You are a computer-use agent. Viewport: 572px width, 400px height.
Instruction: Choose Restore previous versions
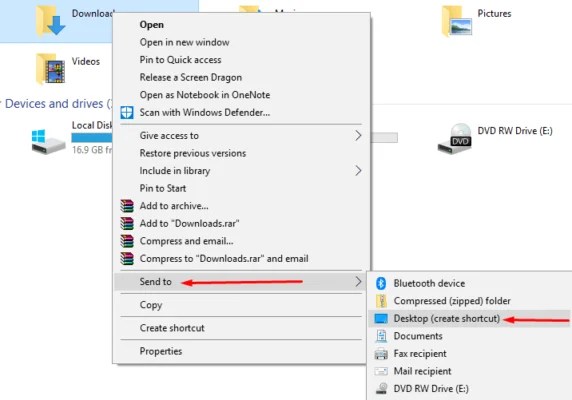pyautogui.click(x=241, y=153)
